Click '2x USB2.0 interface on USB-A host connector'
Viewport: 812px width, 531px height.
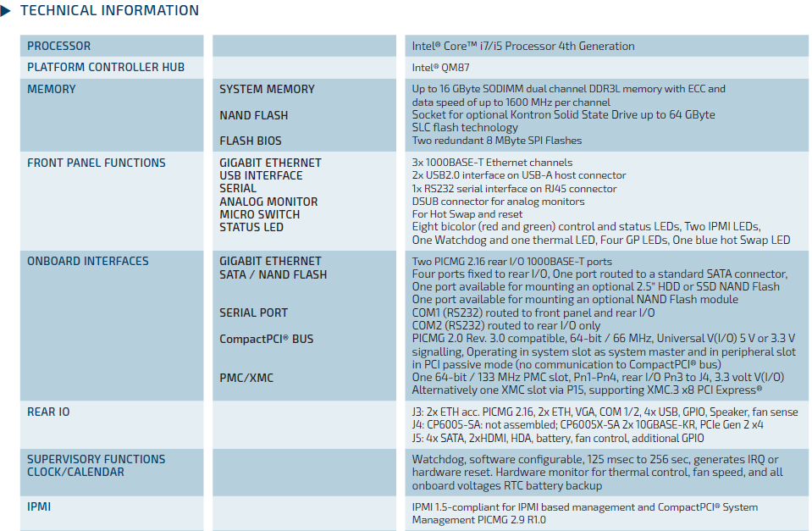(x=519, y=175)
